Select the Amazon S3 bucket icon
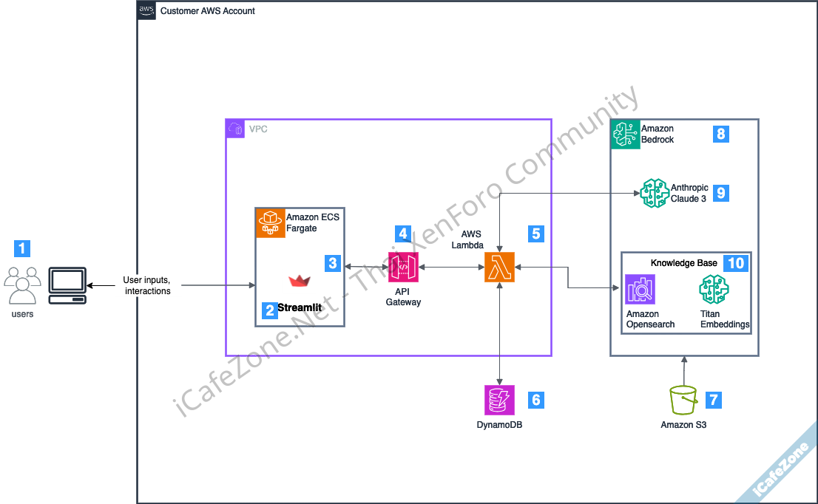The image size is (818, 504). [683, 400]
